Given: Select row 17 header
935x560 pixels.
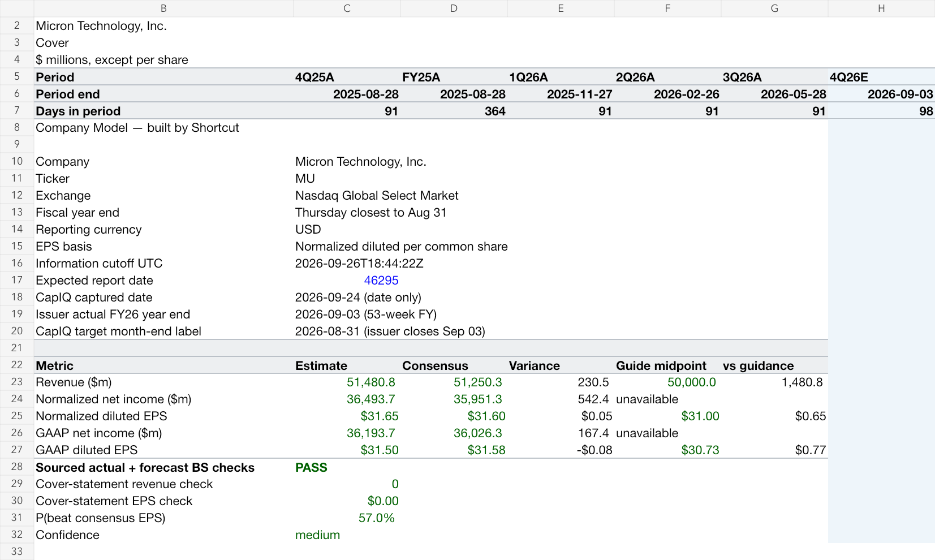Looking at the screenshot, I should (17, 280).
